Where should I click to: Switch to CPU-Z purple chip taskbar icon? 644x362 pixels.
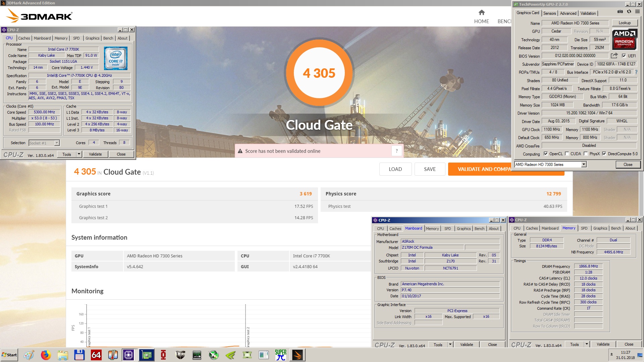128,355
